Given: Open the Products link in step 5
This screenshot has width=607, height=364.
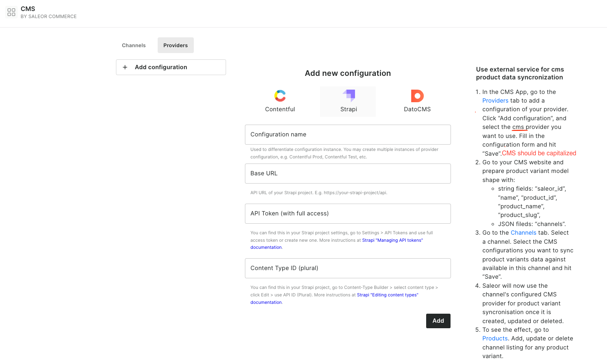Looking at the screenshot, I should click(x=495, y=338).
